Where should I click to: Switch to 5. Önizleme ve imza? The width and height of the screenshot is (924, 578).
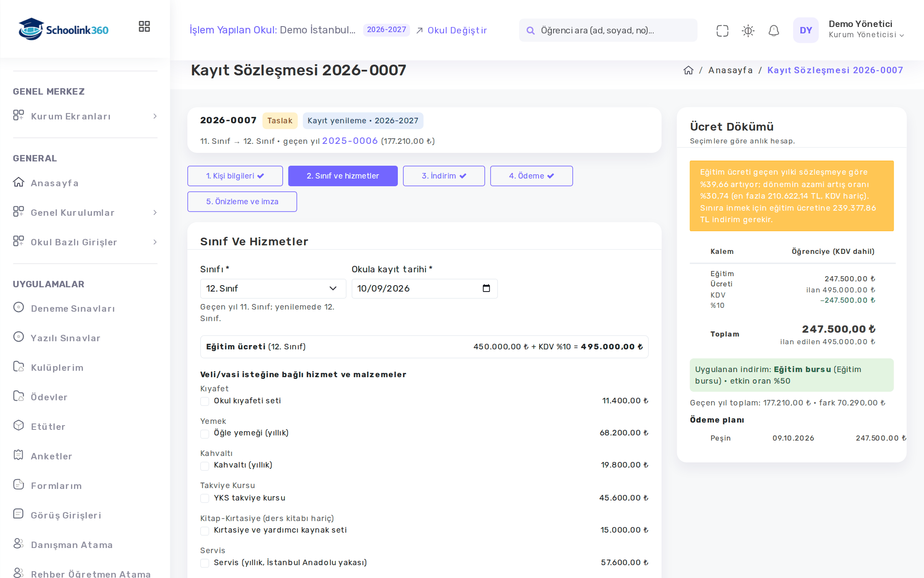[242, 202]
